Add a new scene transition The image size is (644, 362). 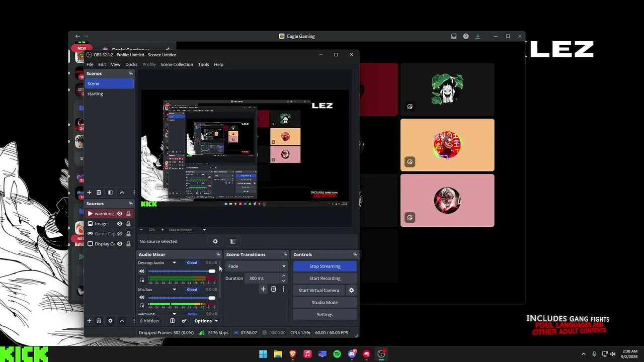263,289
